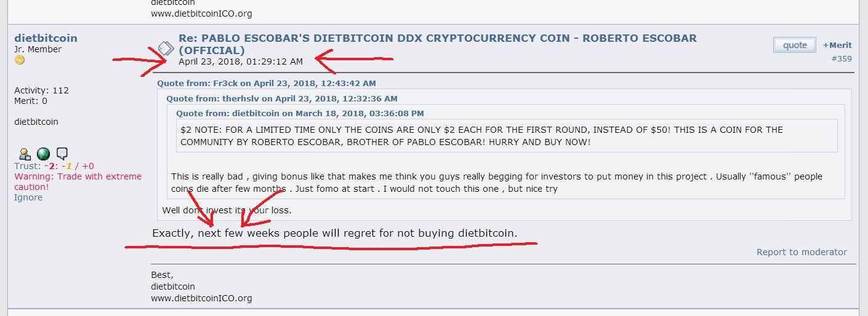Screen dimensions: 868x316
Task: Click the gold coin rank icon
Action: click(19, 60)
